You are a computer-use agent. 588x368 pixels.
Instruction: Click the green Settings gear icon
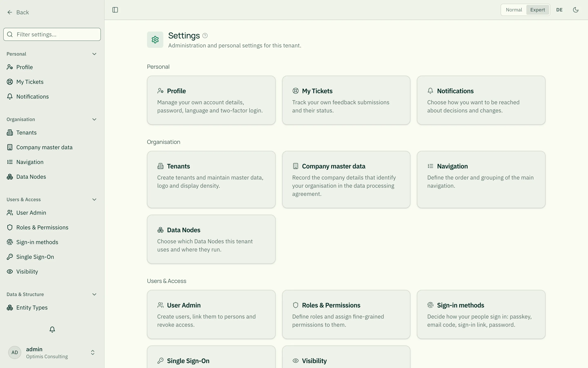(155, 40)
